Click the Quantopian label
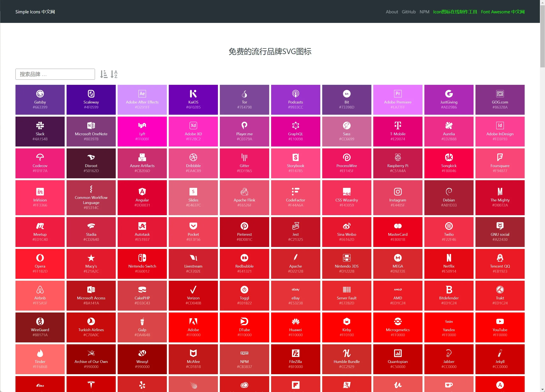545x392 pixels. [x=398, y=361]
